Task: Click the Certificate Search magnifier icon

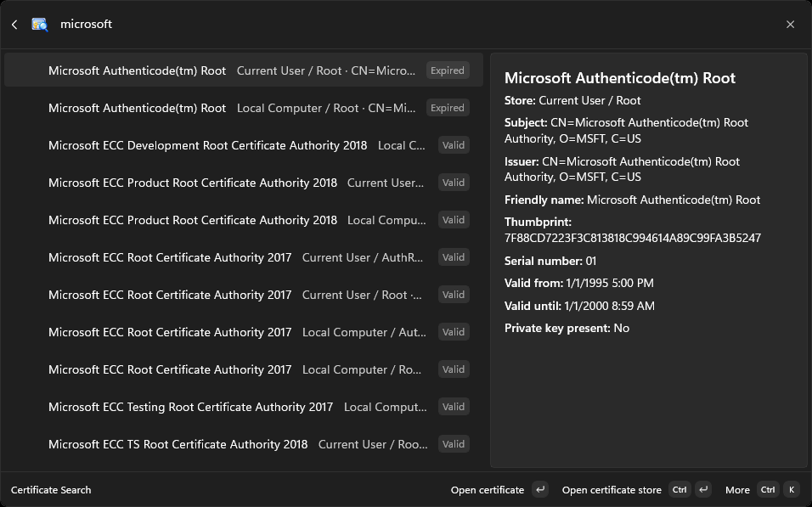Action: [39, 25]
